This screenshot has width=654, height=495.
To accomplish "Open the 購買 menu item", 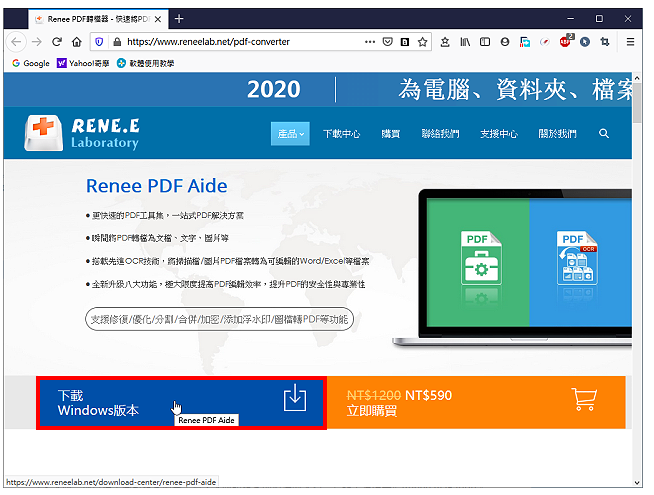I will [x=390, y=134].
